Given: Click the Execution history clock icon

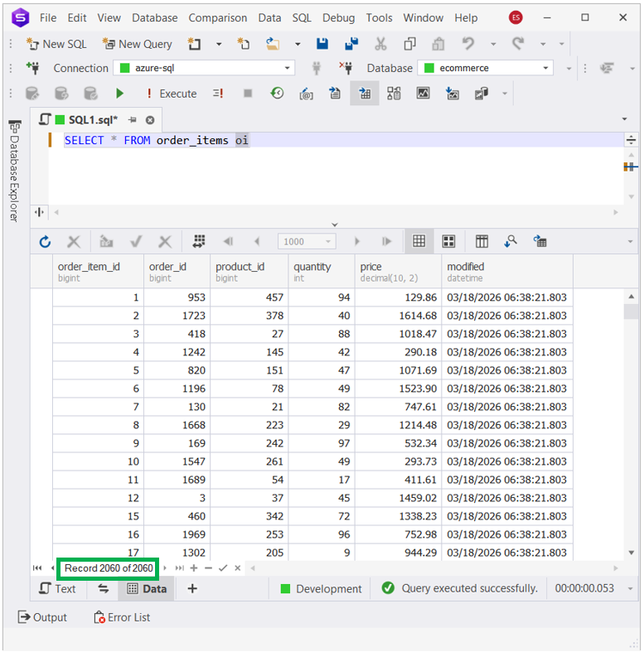Looking at the screenshot, I should [277, 94].
